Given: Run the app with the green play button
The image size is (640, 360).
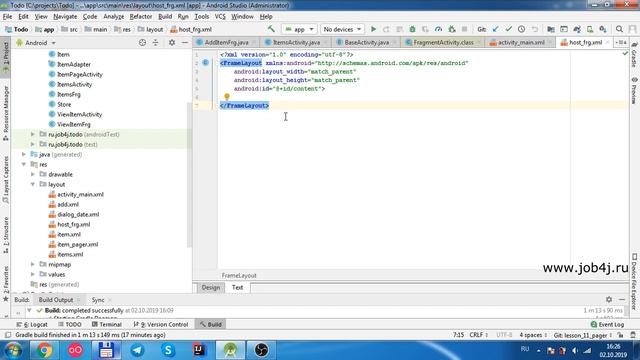Looking at the screenshot, I should 373,29.
